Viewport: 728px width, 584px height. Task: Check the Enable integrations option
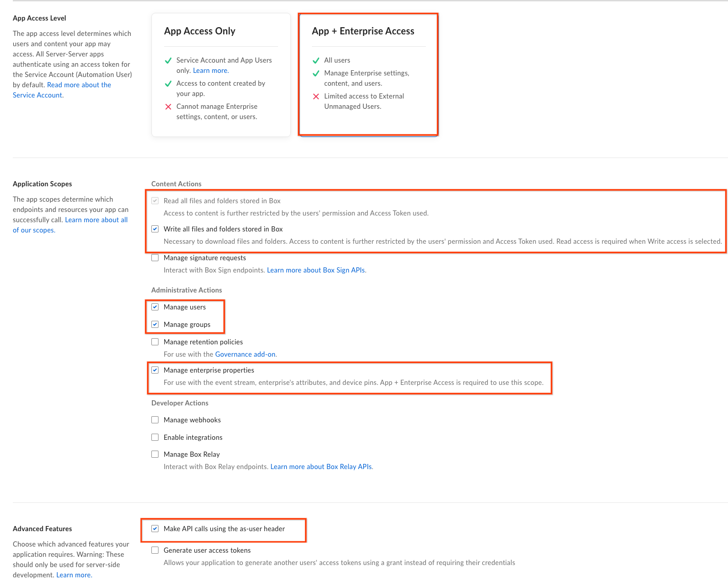pos(155,437)
